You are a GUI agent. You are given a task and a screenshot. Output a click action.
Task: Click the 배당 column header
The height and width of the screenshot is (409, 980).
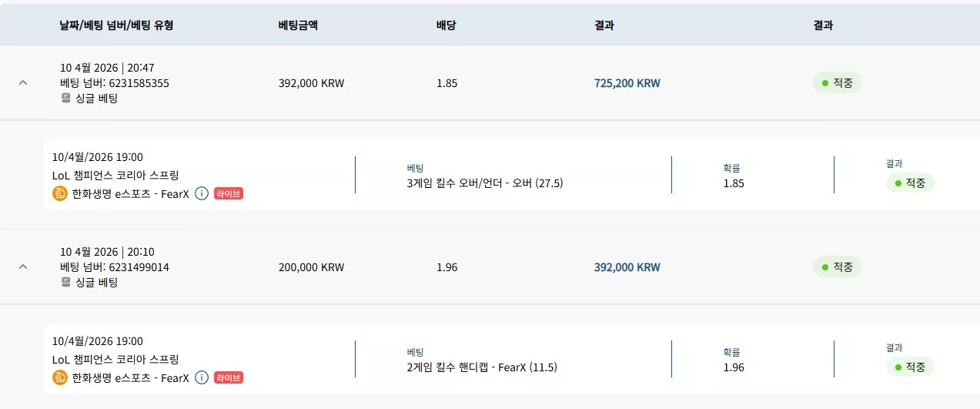tap(447, 25)
